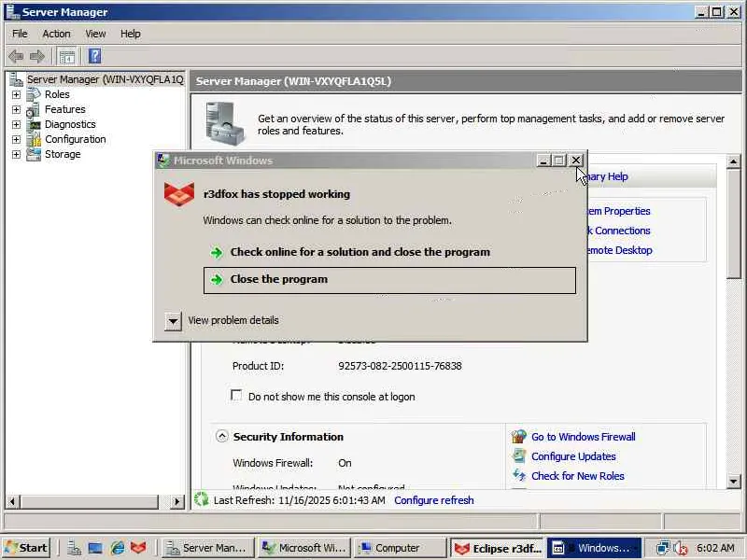Choose 'Close the program'
Image resolution: width=747 pixels, height=560 pixels.
389,280
